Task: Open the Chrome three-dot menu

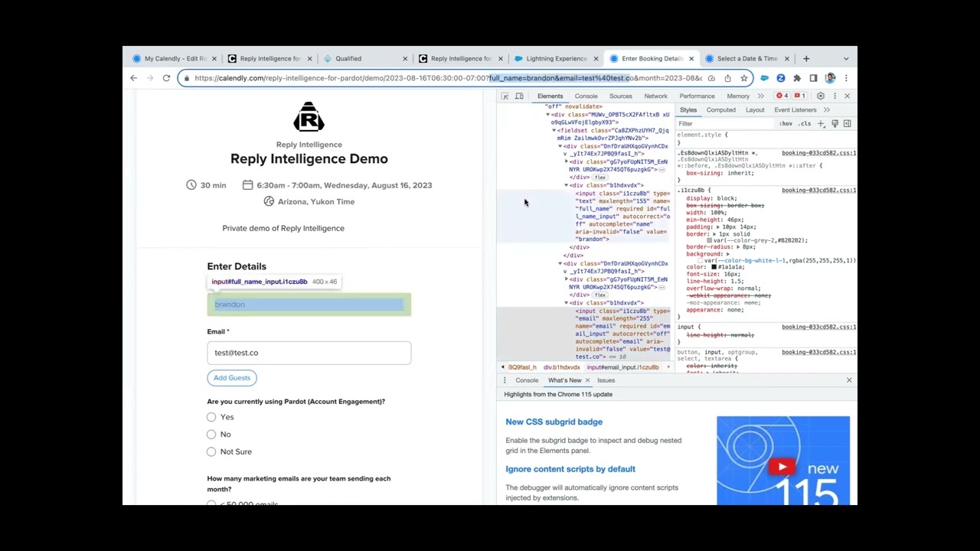Action: click(x=846, y=78)
